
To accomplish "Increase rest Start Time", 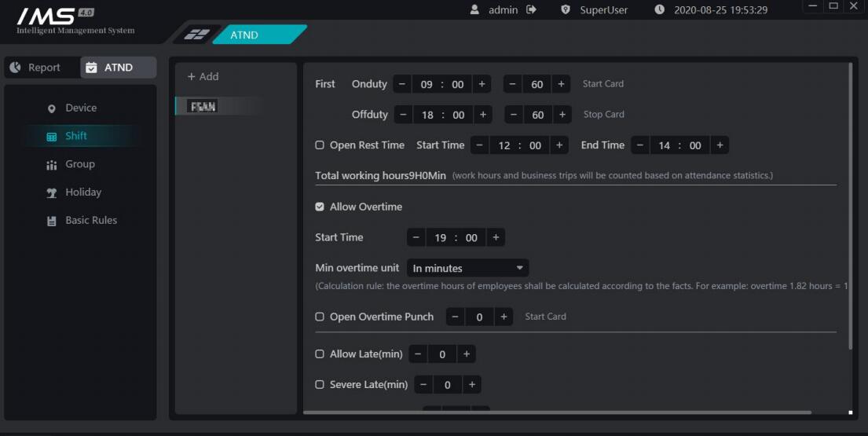I will (559, 145).
